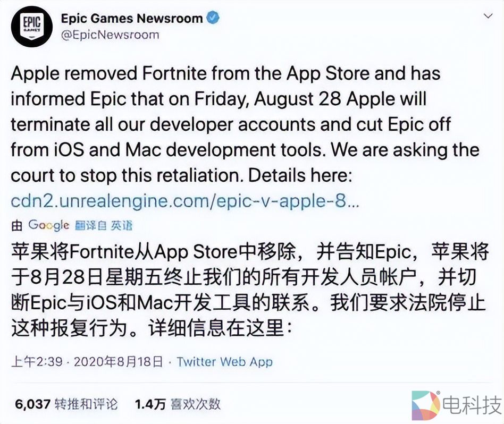The height and width of the screenshot is (424, 504).
Task: Click 详细信息在这里 in translated text
Action: [216, 328]
